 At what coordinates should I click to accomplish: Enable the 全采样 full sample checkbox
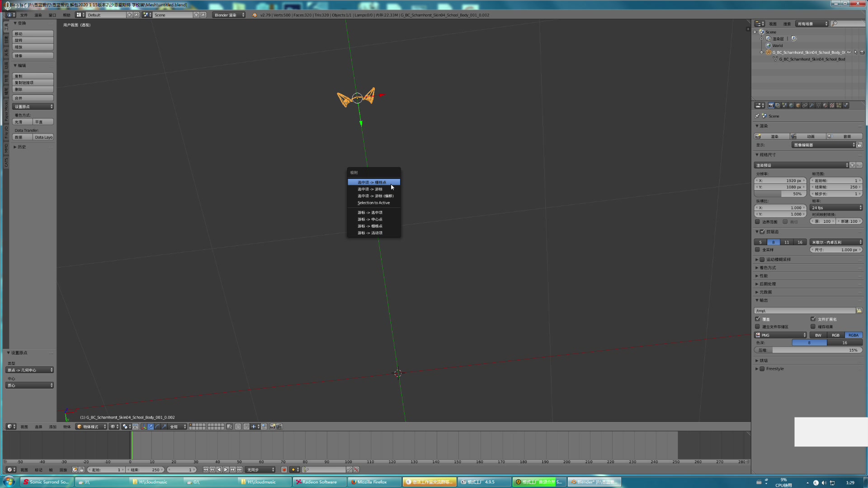click(758, 249)
